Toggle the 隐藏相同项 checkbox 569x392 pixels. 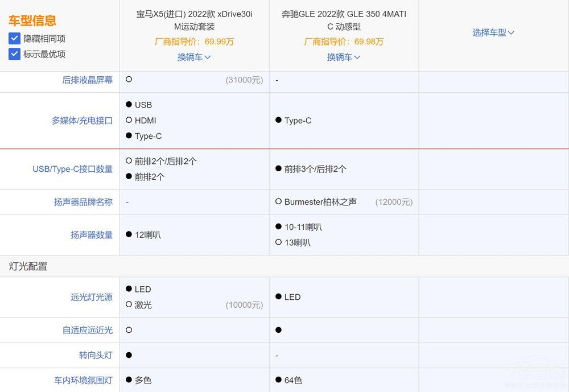(x=15, y=39)
